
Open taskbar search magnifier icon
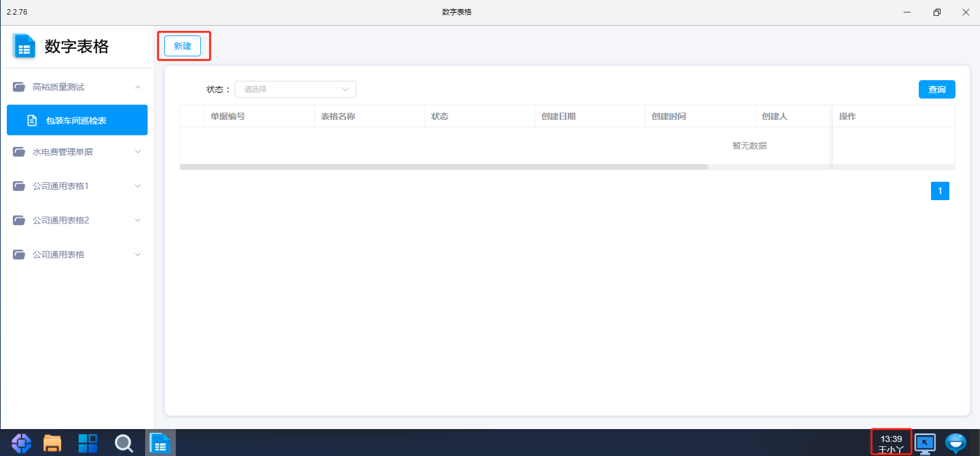coord(124,443)
